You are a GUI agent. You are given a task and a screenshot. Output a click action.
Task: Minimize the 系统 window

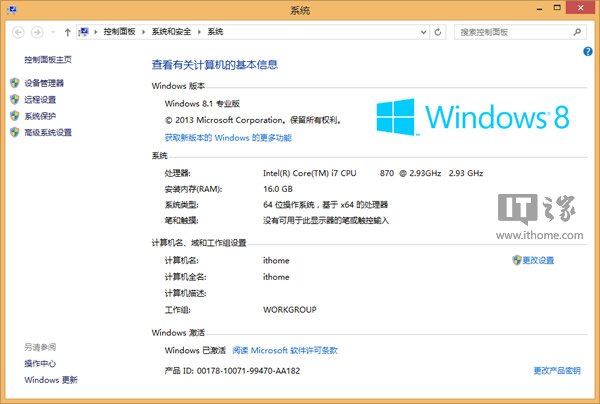pyautogui.click(x=540, y=8)
